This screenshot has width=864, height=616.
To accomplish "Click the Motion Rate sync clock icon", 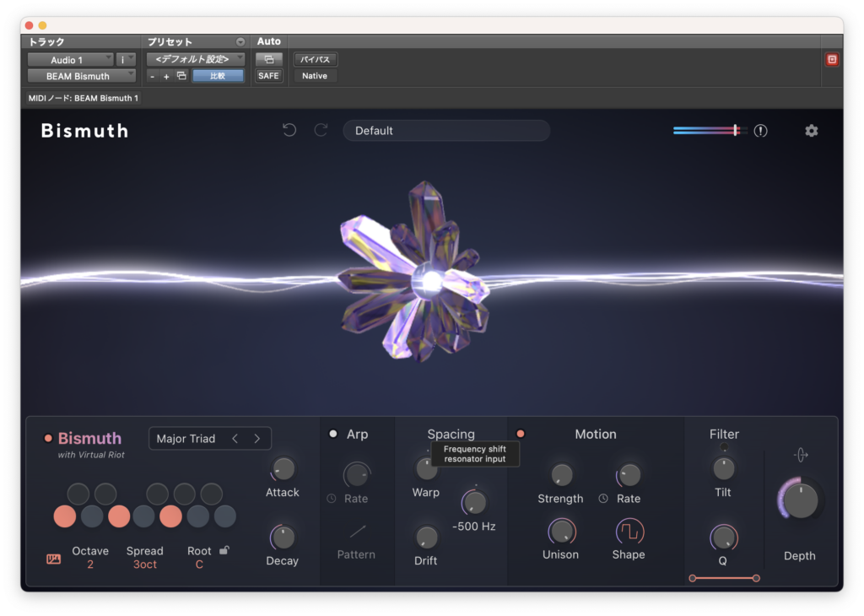I will (x=603, y=498).
